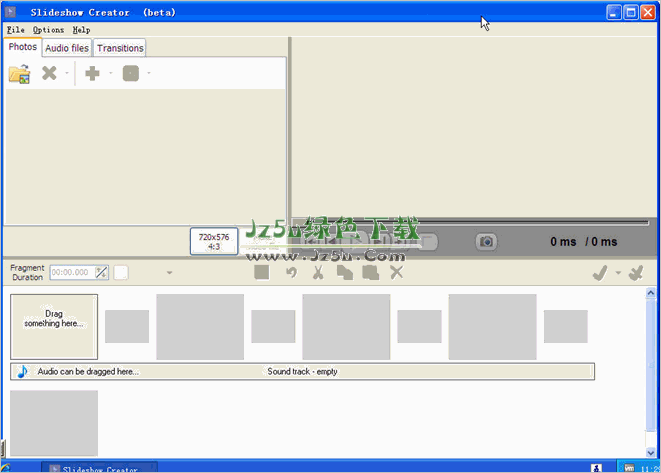The height and width of the screenshot is (473, 661).
Task: Open the Help menu
Action: 81,30
